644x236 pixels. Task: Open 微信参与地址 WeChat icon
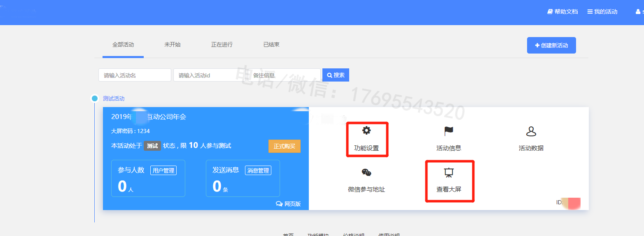coord(366,173)
